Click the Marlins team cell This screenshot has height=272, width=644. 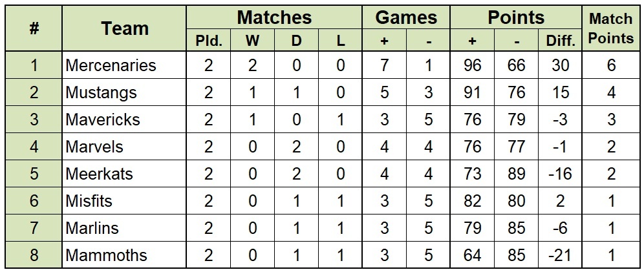point(124,227)
